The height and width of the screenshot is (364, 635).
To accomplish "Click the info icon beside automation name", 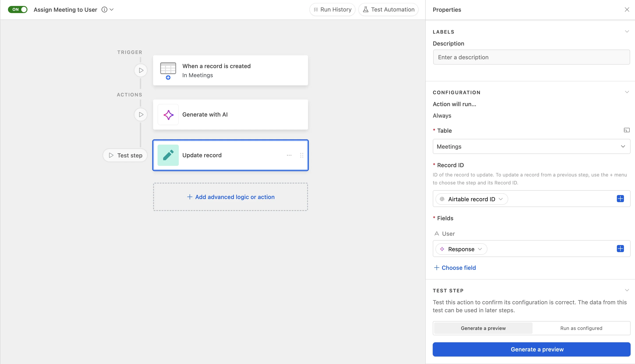I will pos(104,10).
